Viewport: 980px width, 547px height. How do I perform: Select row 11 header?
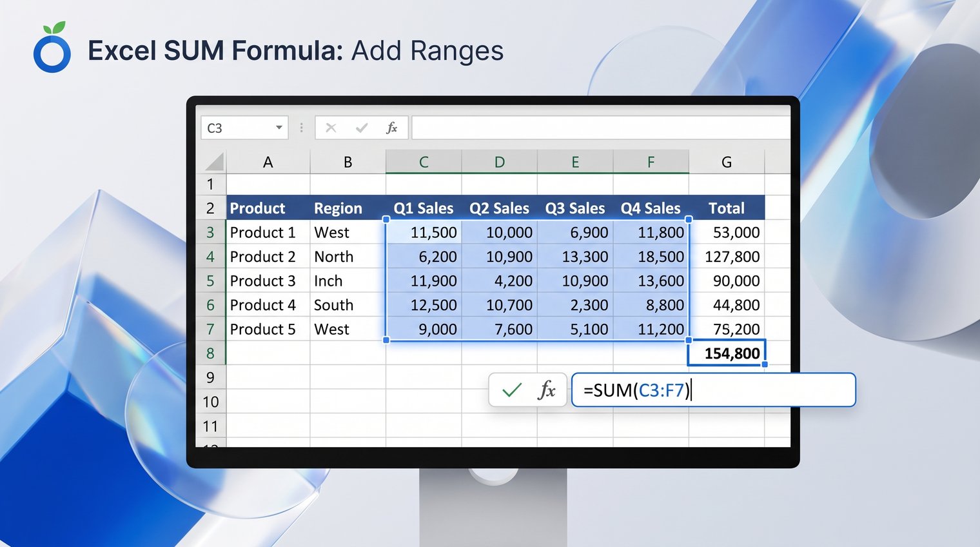pyautogui.click(x=211, y=426)
